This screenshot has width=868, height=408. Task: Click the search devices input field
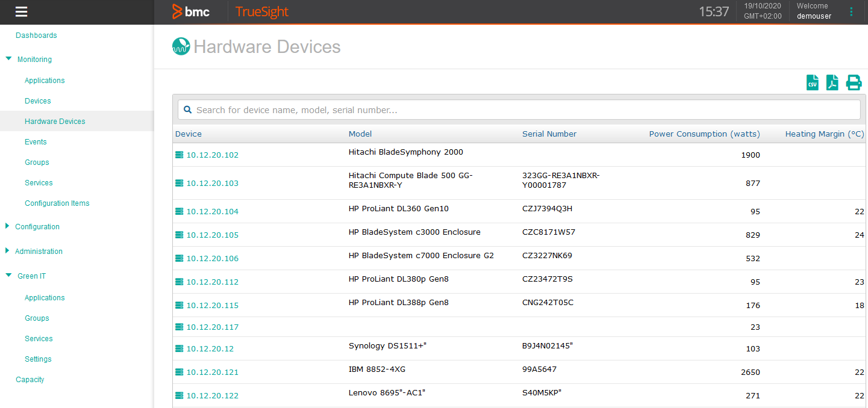pos(519,110)
